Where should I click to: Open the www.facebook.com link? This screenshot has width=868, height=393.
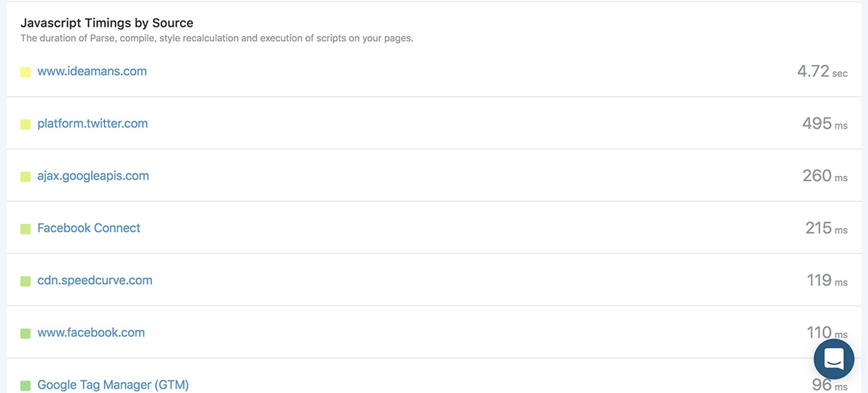click(x=91, y=333)
